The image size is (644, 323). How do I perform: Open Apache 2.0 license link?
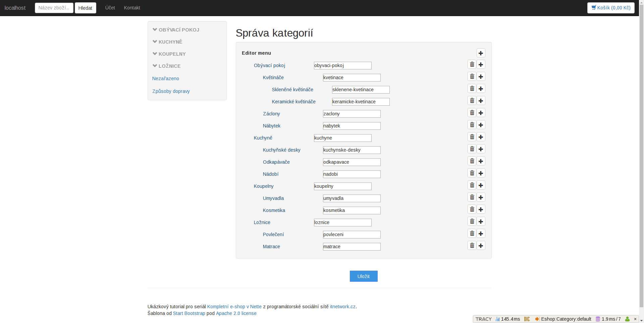pos(236,313)
